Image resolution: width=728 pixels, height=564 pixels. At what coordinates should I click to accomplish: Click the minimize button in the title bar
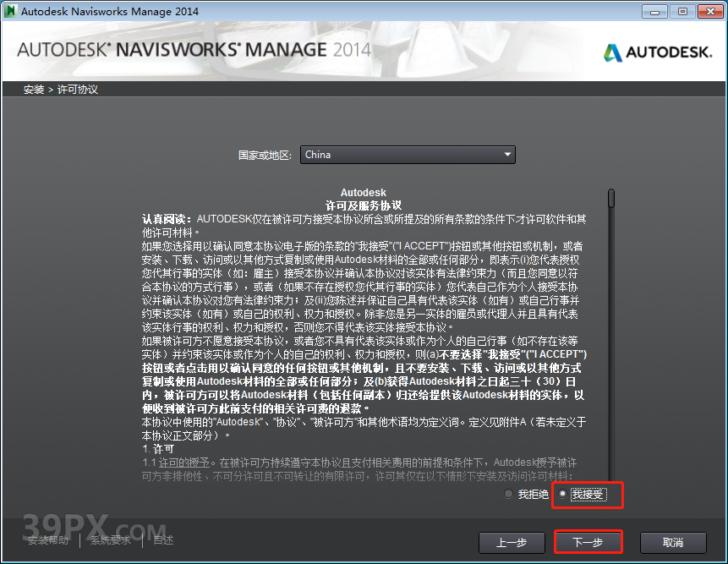point(653,11)
